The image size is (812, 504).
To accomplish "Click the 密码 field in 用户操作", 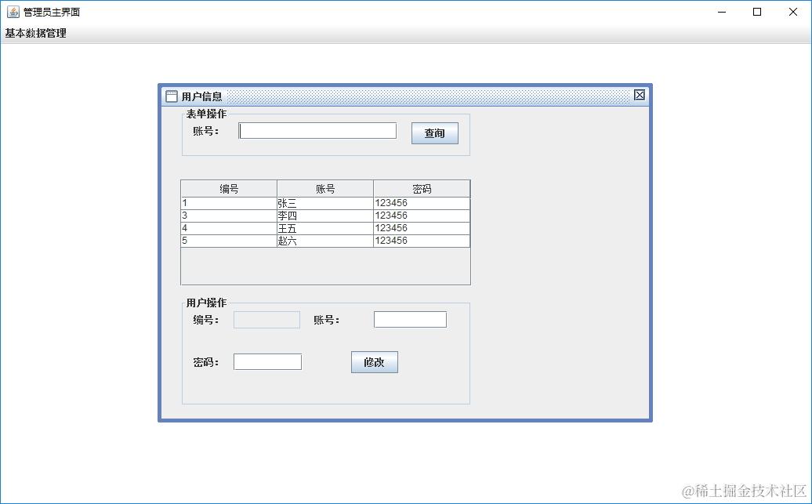I will pyautogui.click(x=267, y=361).
